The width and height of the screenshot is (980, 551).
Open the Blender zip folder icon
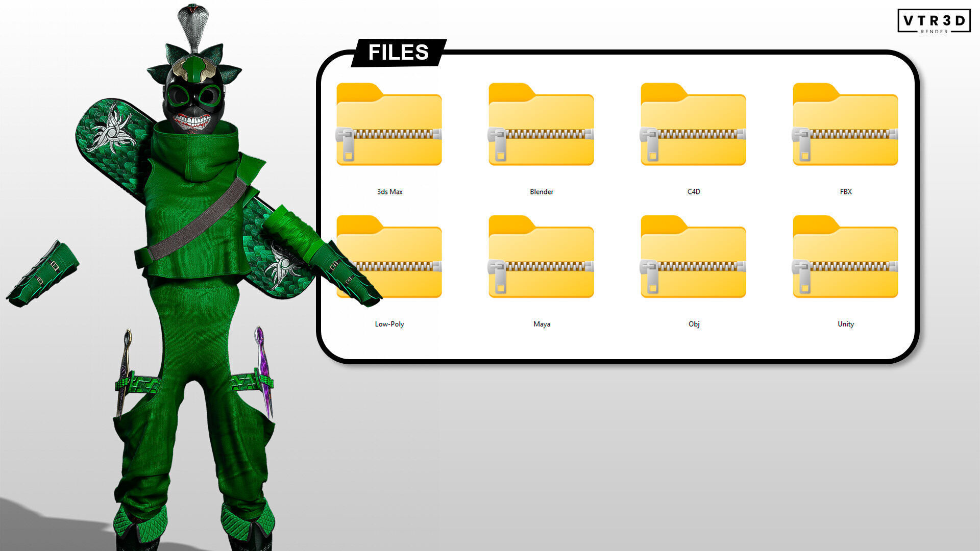541,125
